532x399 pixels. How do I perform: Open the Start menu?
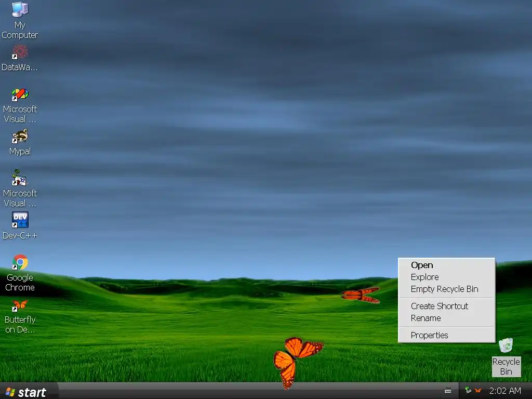(29, 392)
